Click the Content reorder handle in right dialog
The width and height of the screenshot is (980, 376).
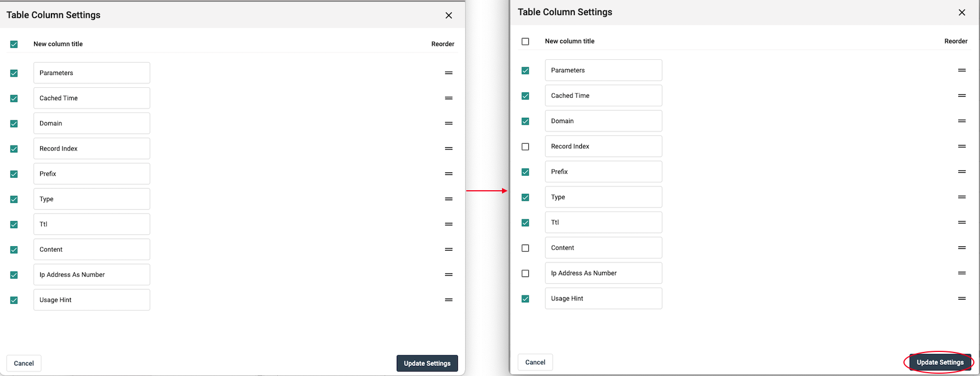click(x=962, y=247)
